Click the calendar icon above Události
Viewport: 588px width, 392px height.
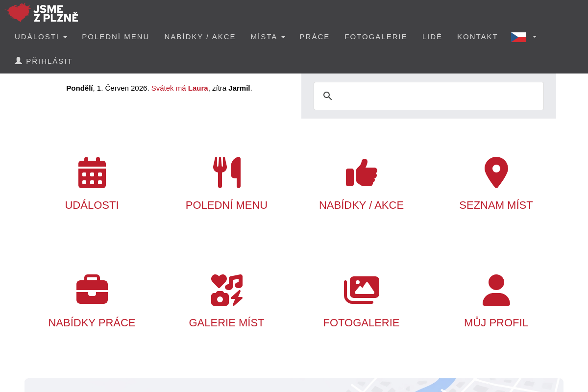coord(92,172)
